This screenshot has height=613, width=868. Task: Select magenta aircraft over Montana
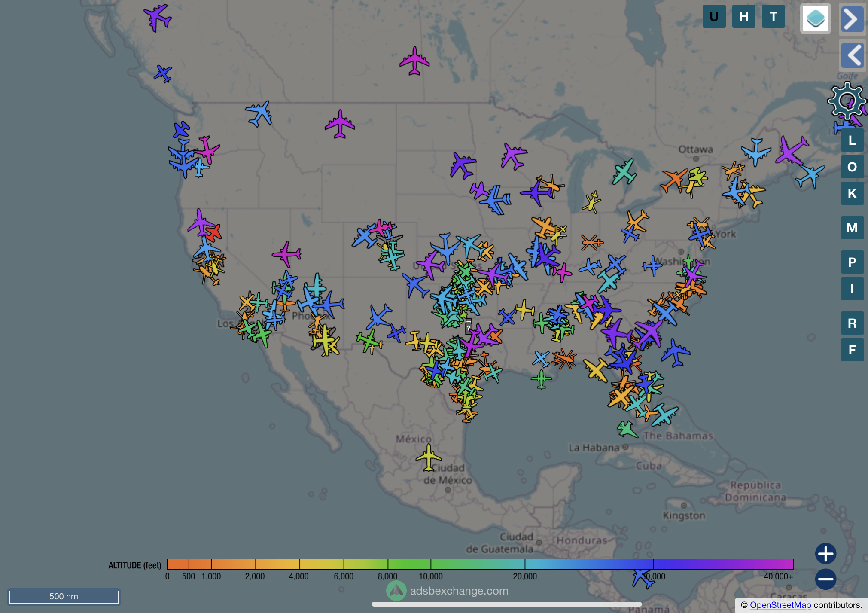pyautogui.click(x=340, y=124)
